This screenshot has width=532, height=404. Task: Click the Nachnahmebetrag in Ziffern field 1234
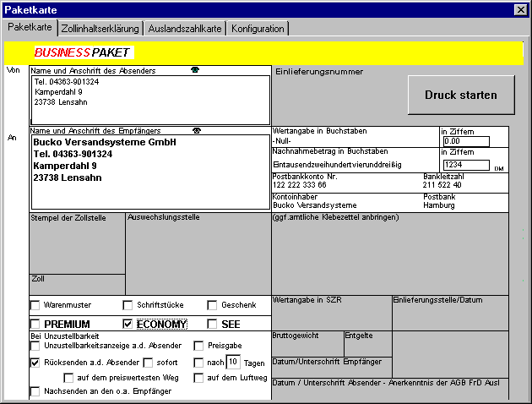(x=466, y=165)
